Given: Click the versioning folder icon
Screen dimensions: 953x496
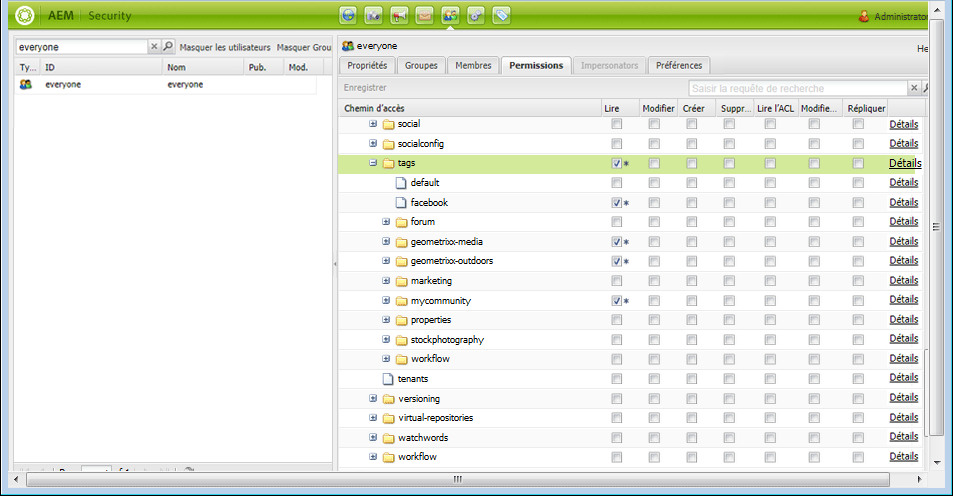Looking at the screenshot, I should (389, 399).
